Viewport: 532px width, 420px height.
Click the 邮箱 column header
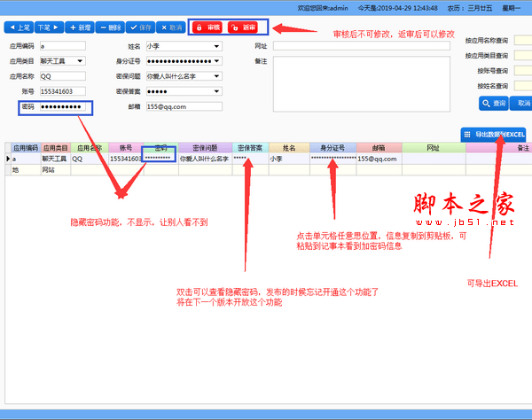point(379,148)
